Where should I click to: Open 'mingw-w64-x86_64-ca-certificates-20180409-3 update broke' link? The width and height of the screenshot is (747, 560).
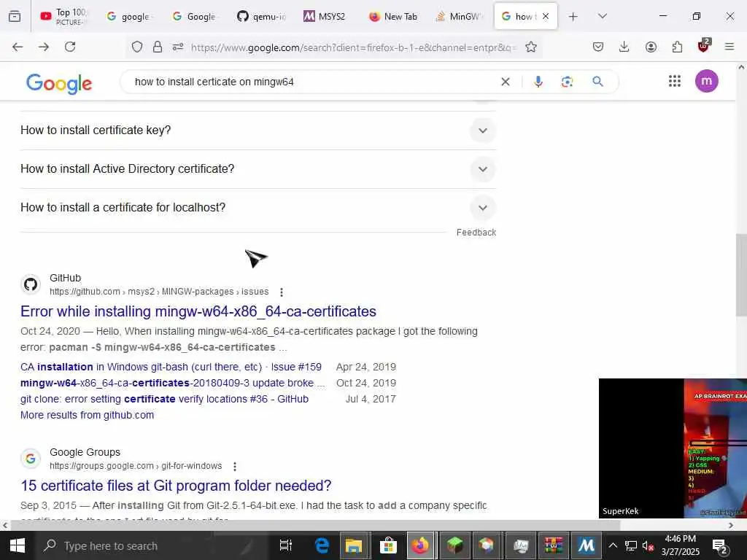(172, 384)
